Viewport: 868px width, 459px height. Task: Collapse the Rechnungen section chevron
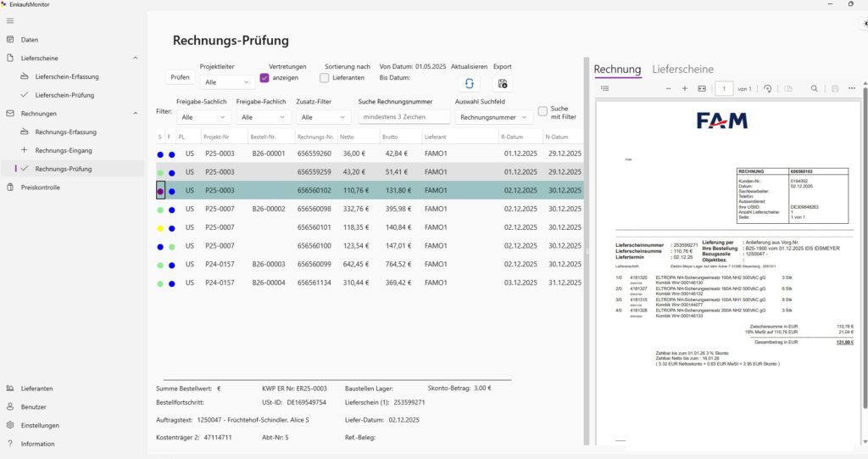[136, 114]
